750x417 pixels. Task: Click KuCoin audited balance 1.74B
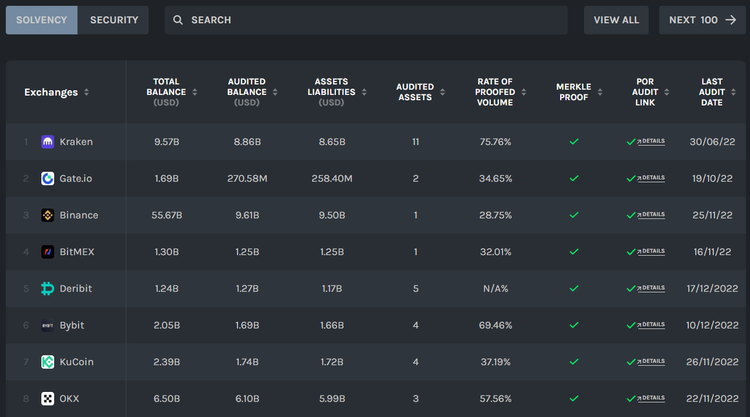(247, 362)
